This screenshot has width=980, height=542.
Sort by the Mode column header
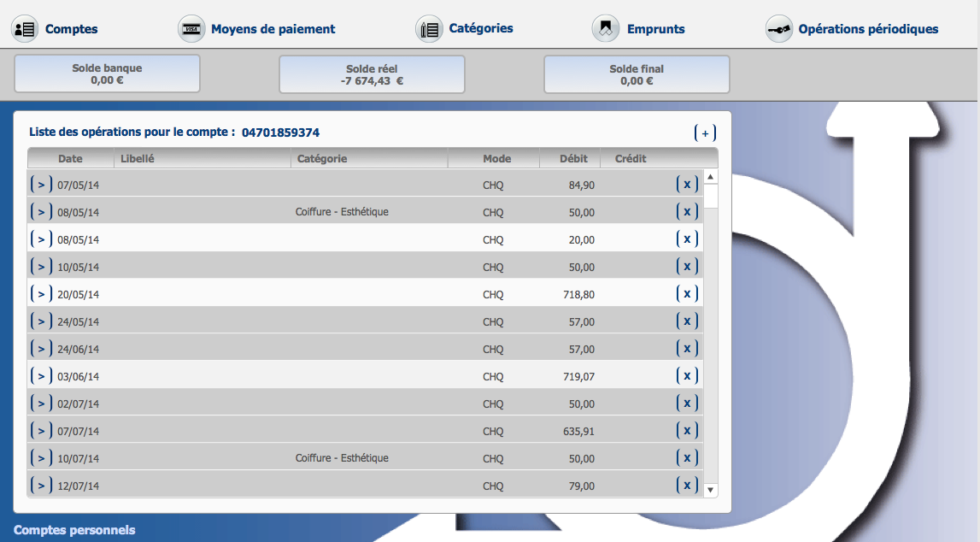pos(497,159)
